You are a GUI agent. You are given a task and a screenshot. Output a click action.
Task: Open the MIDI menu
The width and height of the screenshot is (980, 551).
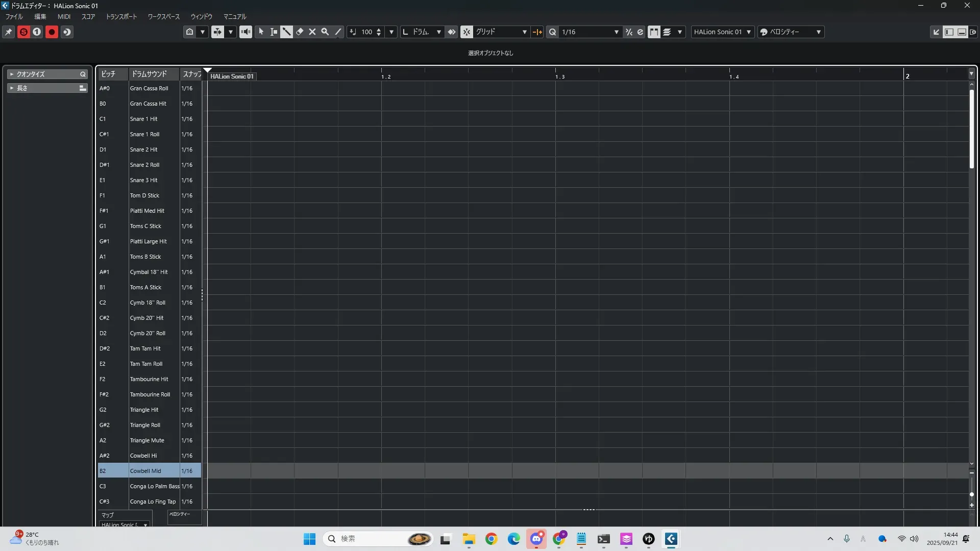pos(64,16)
